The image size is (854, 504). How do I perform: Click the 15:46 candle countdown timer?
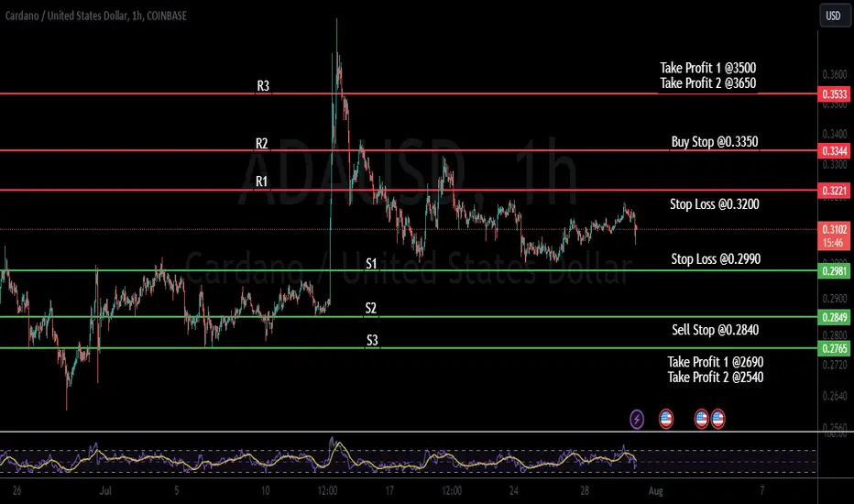pyautogui.click(x=835, y=243)
